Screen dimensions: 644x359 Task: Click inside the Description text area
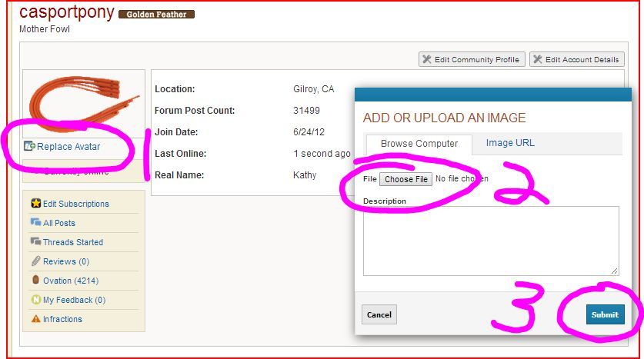[491, 240]
